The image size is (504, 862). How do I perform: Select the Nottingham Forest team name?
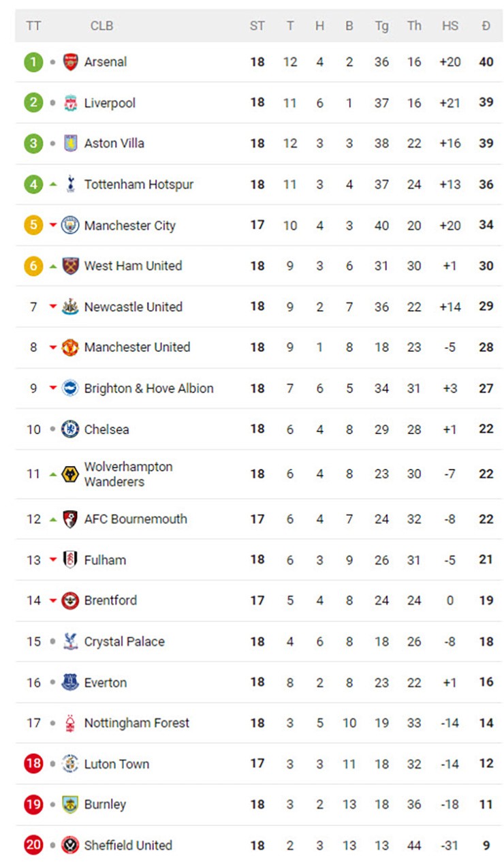[136, 723]
